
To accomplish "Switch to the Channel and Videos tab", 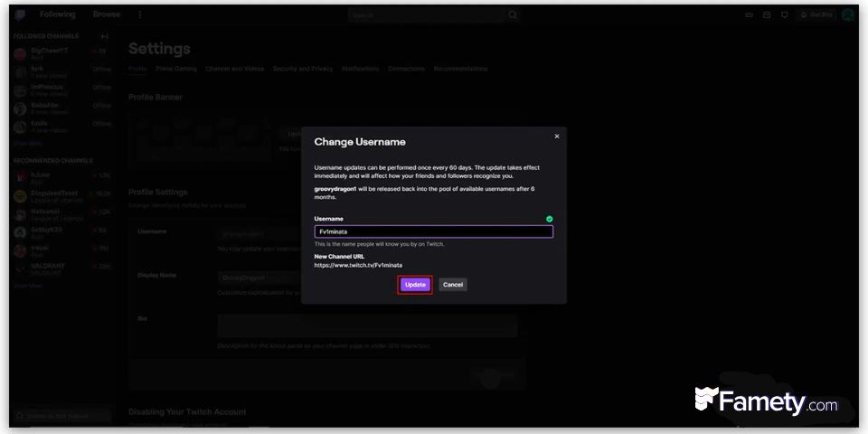I will click(235, 69).
